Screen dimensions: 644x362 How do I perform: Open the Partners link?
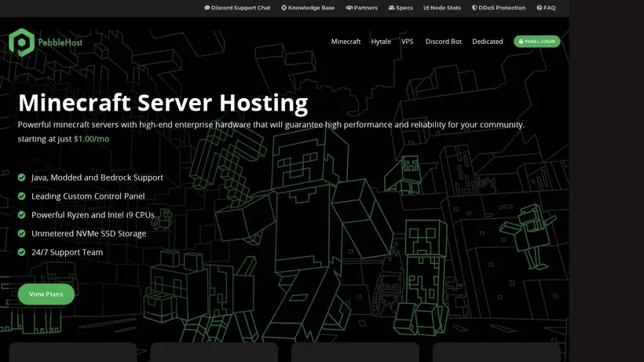[362, 8]
